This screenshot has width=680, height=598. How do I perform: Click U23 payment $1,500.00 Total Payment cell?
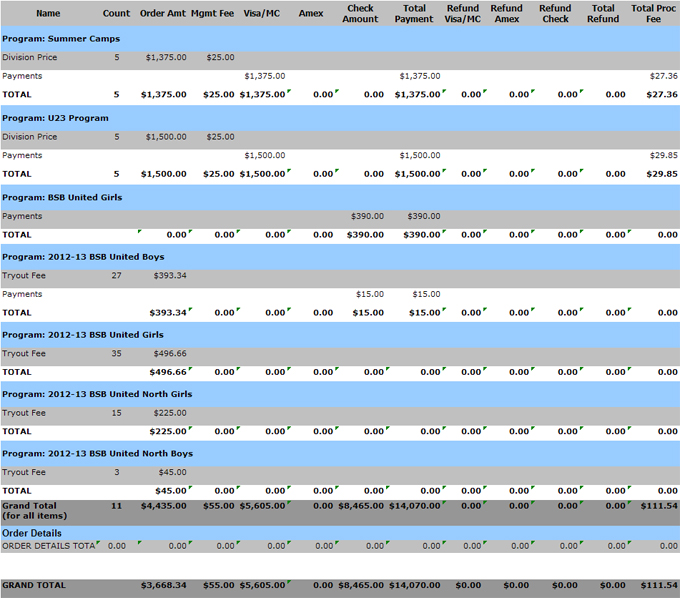[420, 155]
